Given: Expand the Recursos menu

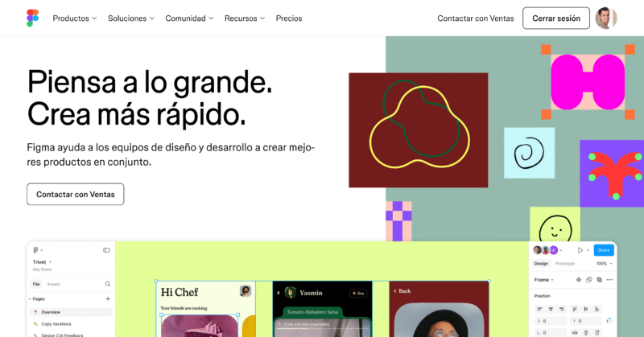Looking at the screenshot, I should [x=245, y=18].
